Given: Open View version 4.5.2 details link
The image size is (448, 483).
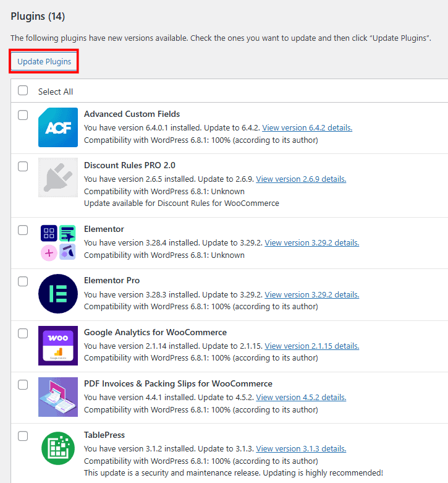Looking at the screenshot, I should pos(301,398).
